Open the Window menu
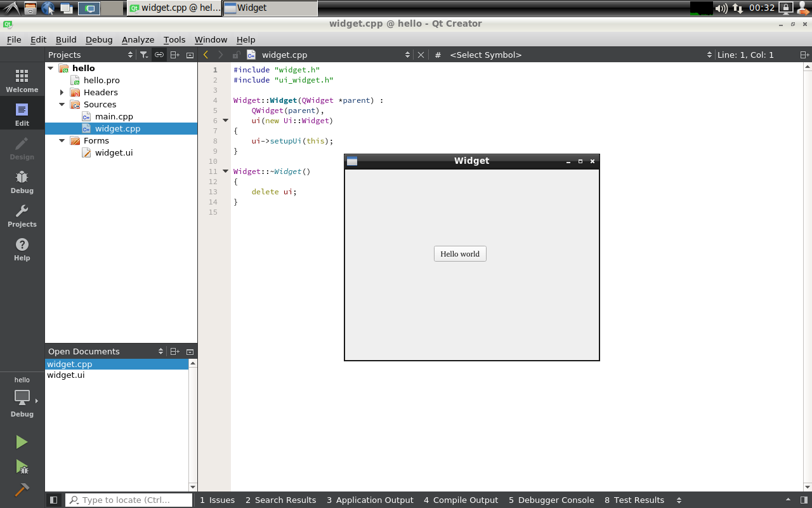The height and width of the screenshot is (508, 812). pyautogui.click(x=211, y=39)
